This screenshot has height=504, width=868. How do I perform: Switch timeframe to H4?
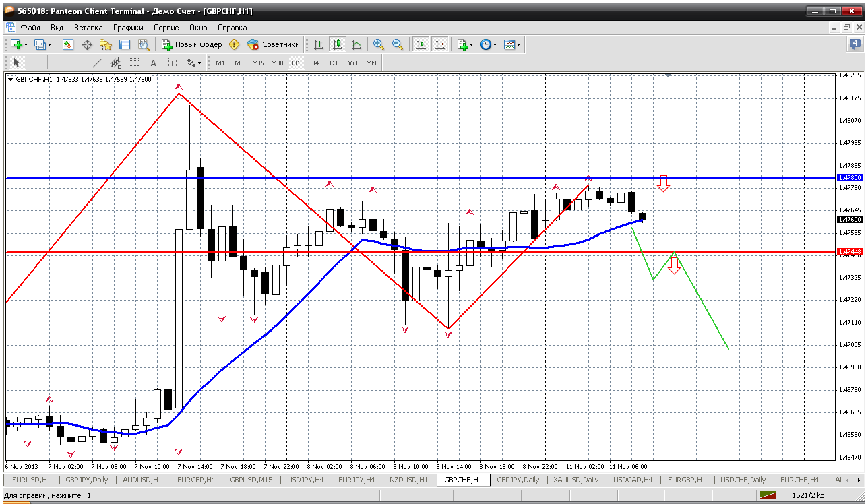coord(315,63)
